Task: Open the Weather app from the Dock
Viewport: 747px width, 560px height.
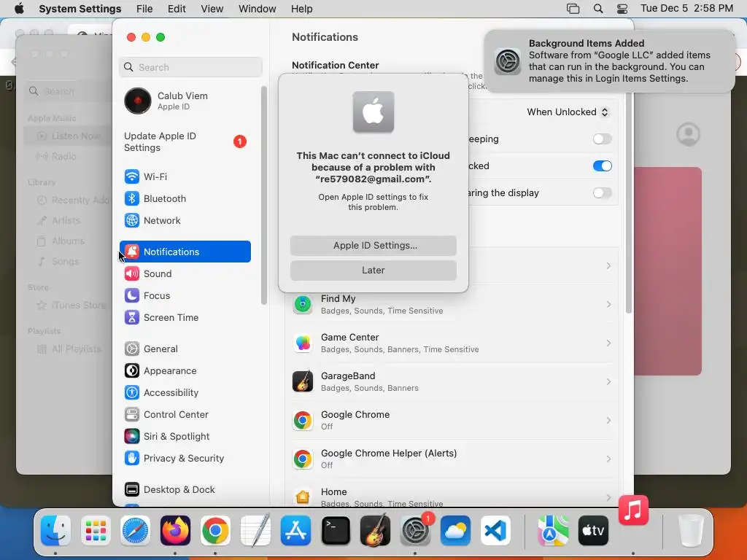Action: (455, 531)
